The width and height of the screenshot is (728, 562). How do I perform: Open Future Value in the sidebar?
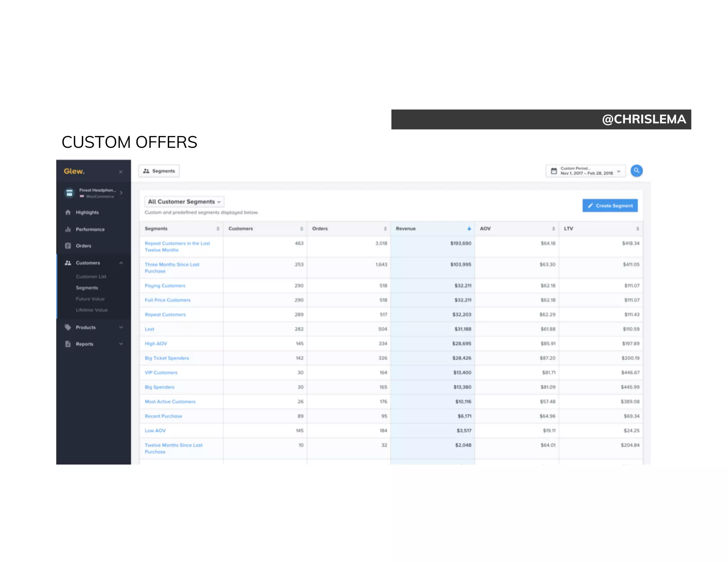(x=90, y=299)
